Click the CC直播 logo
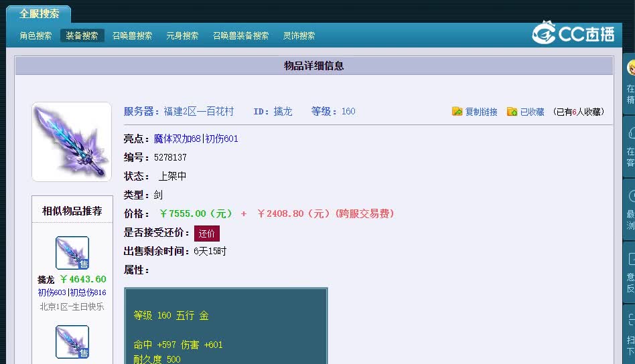 coord(573,33)
